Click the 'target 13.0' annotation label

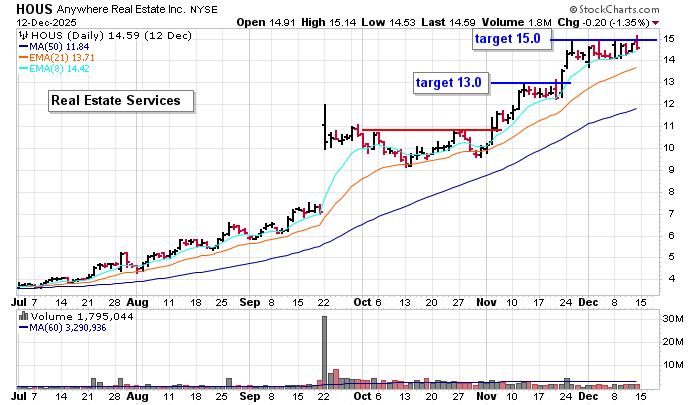(450, 83)
